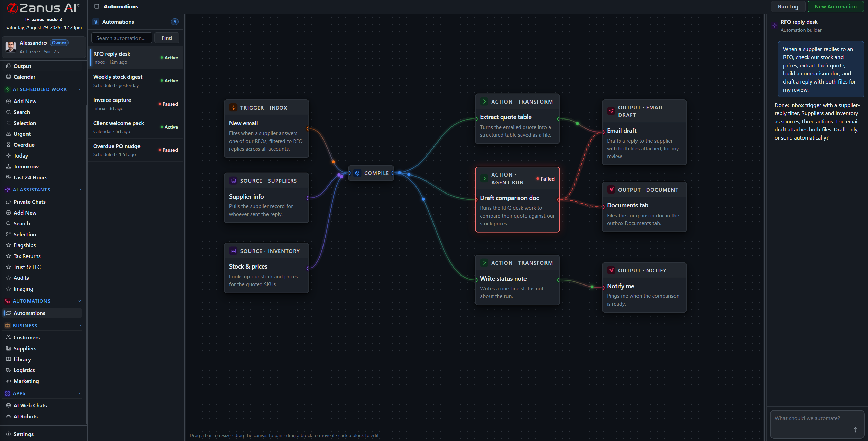Click the database icon on Source Inventory block

click(x=233, y=251)
